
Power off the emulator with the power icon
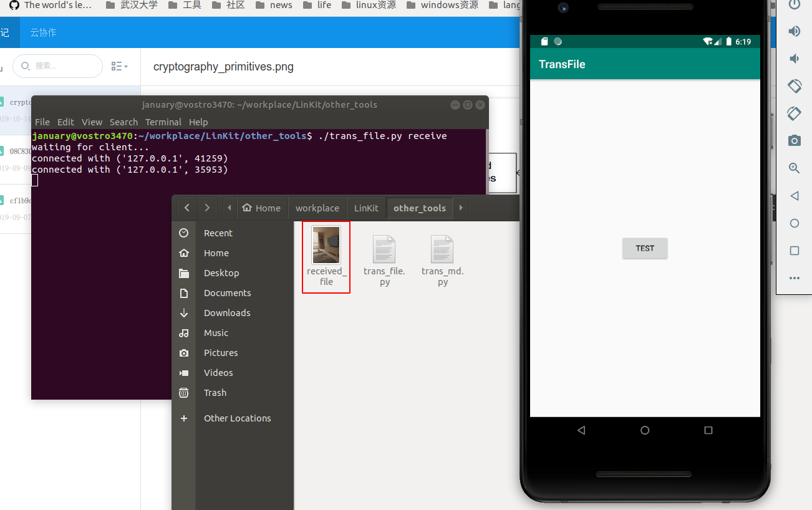pyautogui.click(x=794, y=5)
